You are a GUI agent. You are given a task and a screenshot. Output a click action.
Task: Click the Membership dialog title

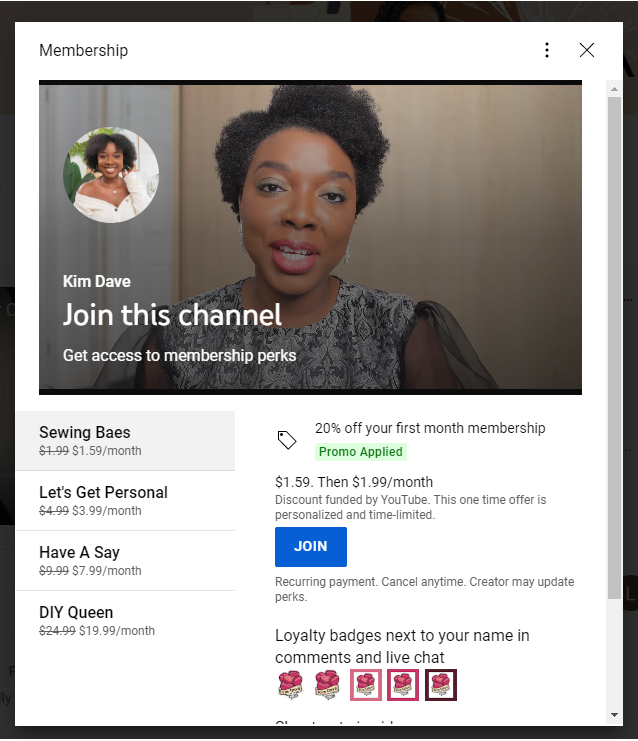[x=84, y=50]
